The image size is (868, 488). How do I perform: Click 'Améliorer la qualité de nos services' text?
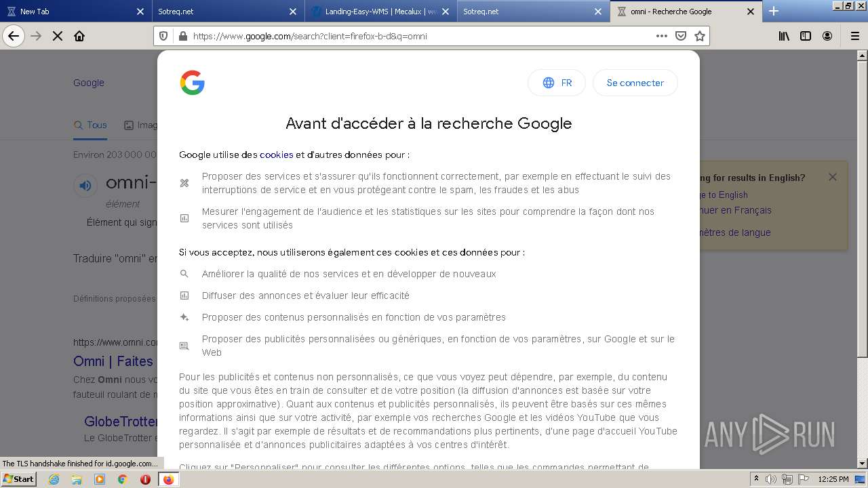349,274
